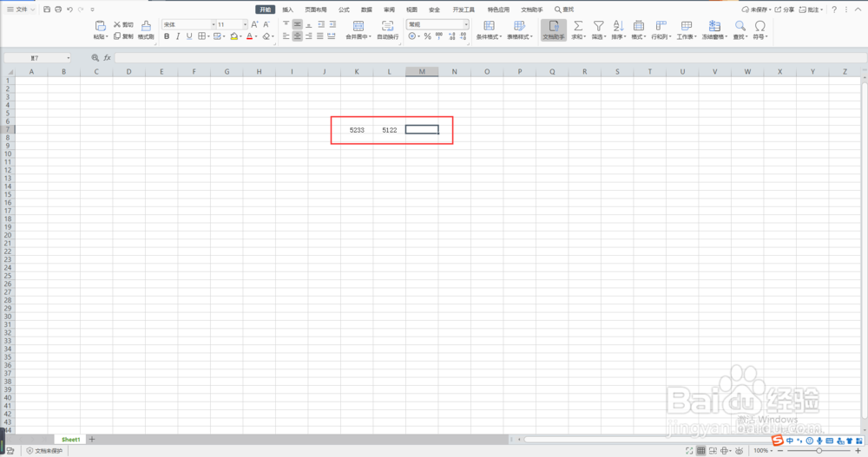Click the Sort (排序) A-Z icon
This screenshot has height=457, width=868.
pos(618,25)
